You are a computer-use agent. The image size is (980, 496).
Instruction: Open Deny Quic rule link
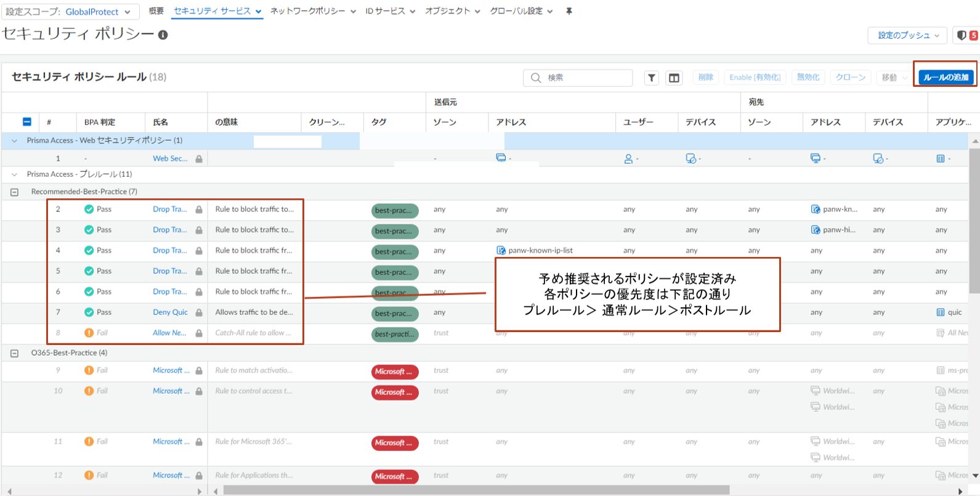170,312
